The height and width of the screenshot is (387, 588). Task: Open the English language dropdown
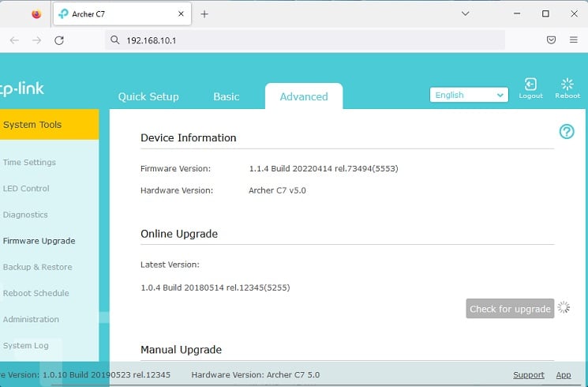point(469,95)
